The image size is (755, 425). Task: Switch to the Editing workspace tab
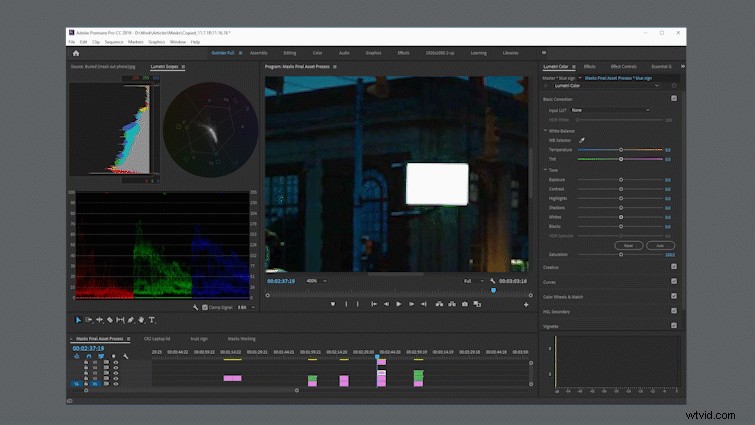[x=290, y=53]
